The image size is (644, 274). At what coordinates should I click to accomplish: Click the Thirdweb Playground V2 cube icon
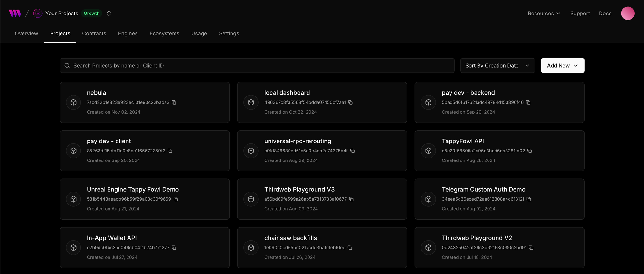click(x=428, y=248)
